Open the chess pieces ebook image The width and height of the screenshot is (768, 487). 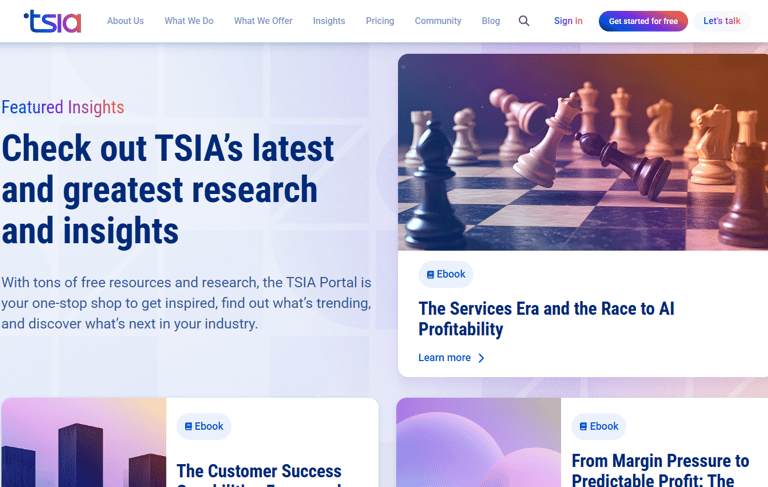pyautogui.click(x=583, y=152)
